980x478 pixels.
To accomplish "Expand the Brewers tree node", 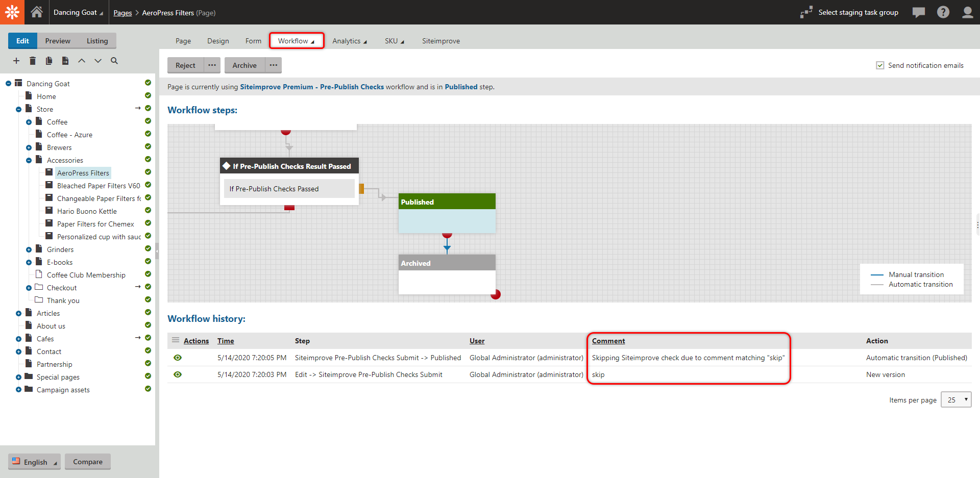I will (x=29, y=147).
